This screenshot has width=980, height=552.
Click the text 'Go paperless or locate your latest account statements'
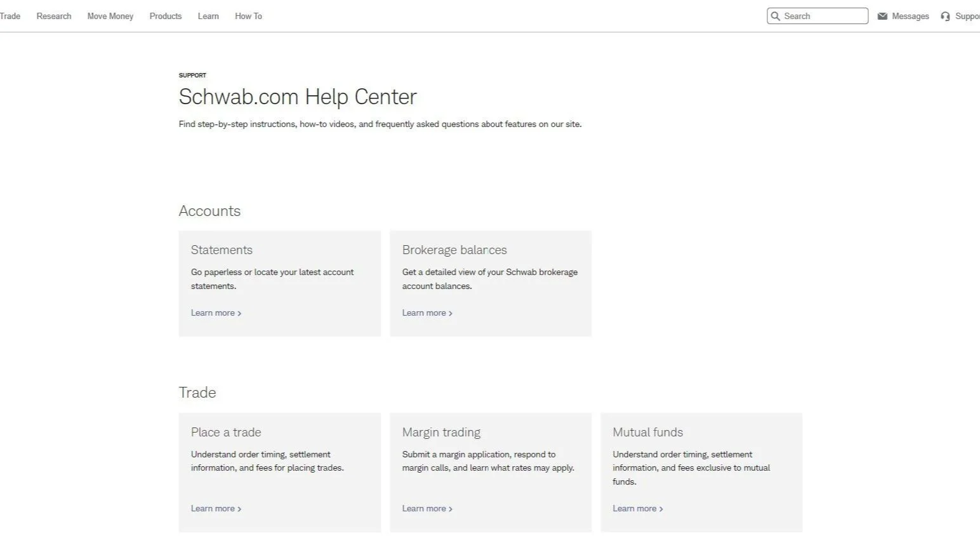[x=272, y=279]
